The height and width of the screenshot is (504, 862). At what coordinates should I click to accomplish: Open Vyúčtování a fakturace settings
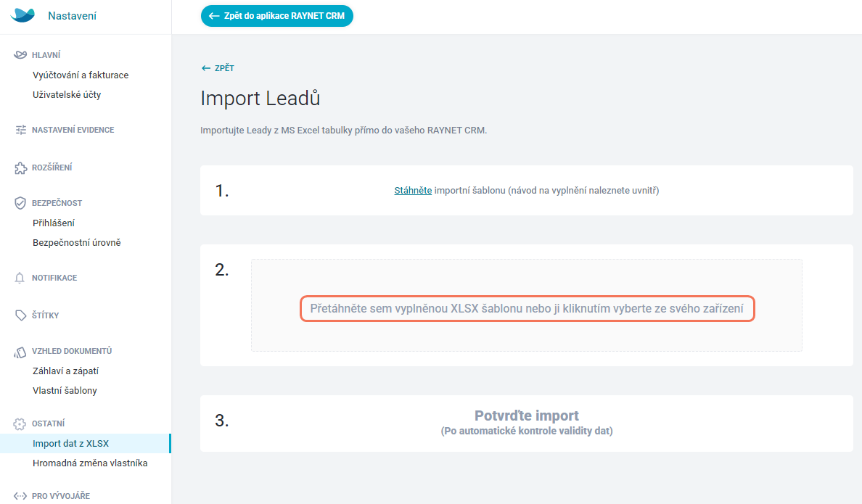[x=81, y=75]
